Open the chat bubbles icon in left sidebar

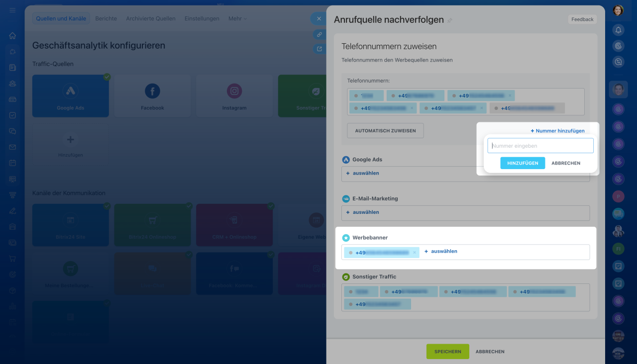point(12,131)
